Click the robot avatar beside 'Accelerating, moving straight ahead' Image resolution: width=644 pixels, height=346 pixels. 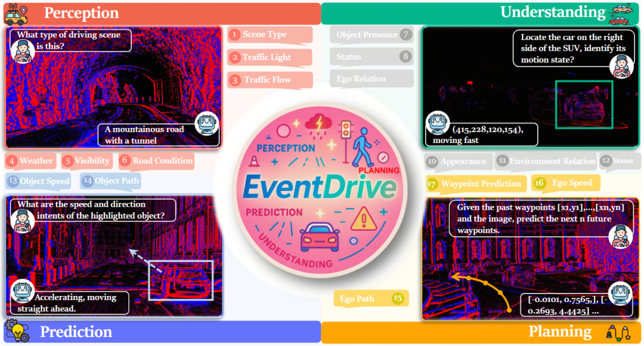point(22,291)
